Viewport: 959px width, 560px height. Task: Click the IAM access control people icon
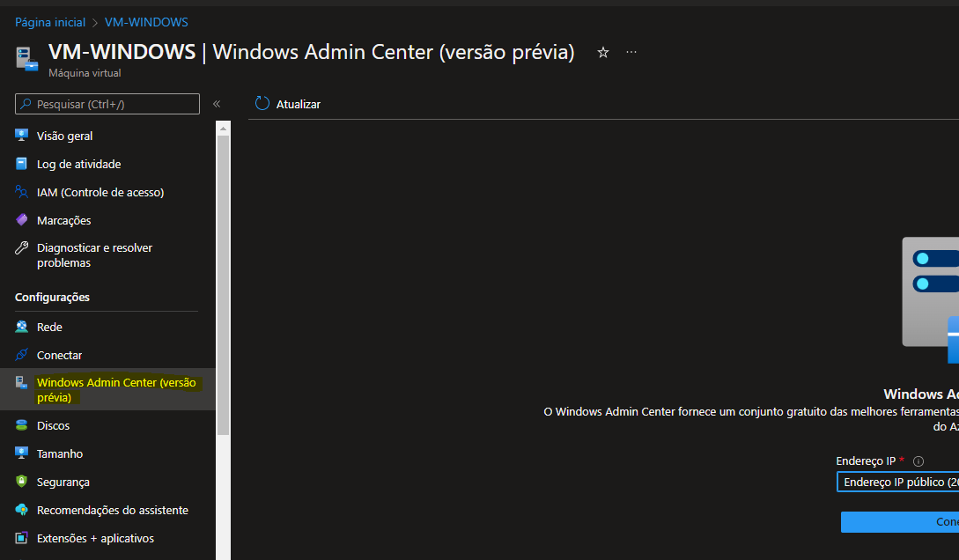21,191
